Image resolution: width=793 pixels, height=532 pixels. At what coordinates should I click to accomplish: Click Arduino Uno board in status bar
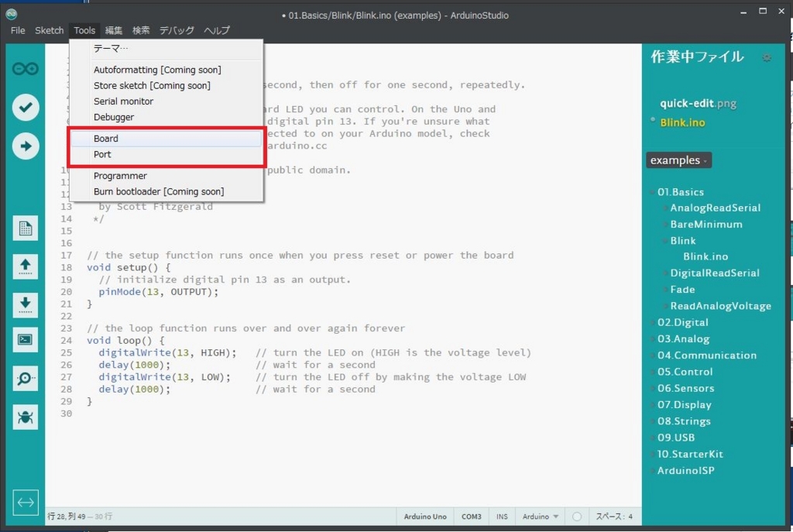(x=425, y=517)
